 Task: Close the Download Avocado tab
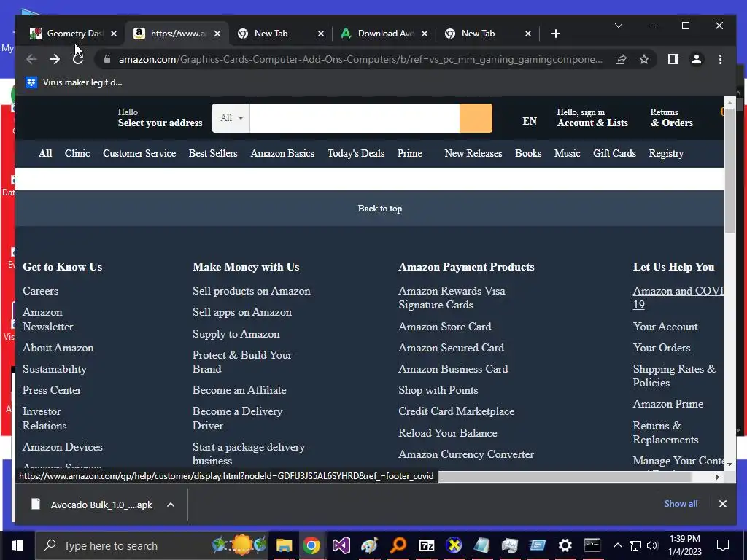pos(425,34)
